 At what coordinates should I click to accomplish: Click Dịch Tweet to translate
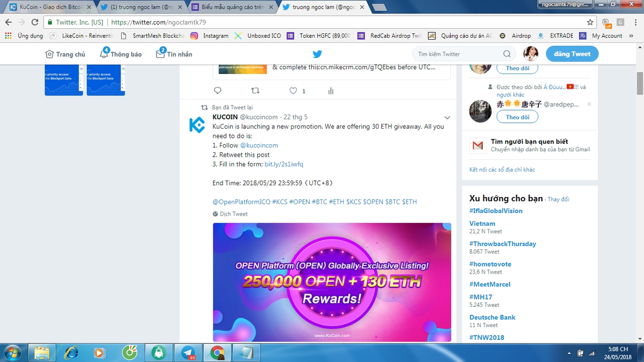point(233,214)
